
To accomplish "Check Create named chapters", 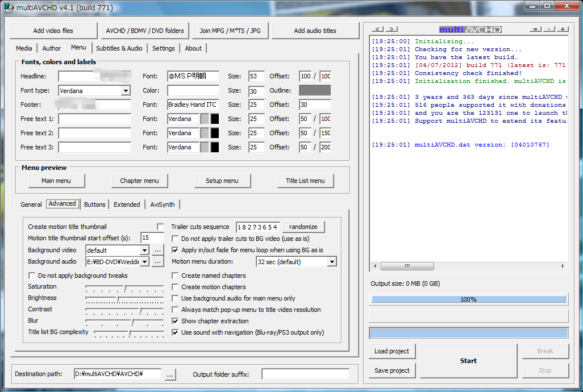I will click(175, 276).
